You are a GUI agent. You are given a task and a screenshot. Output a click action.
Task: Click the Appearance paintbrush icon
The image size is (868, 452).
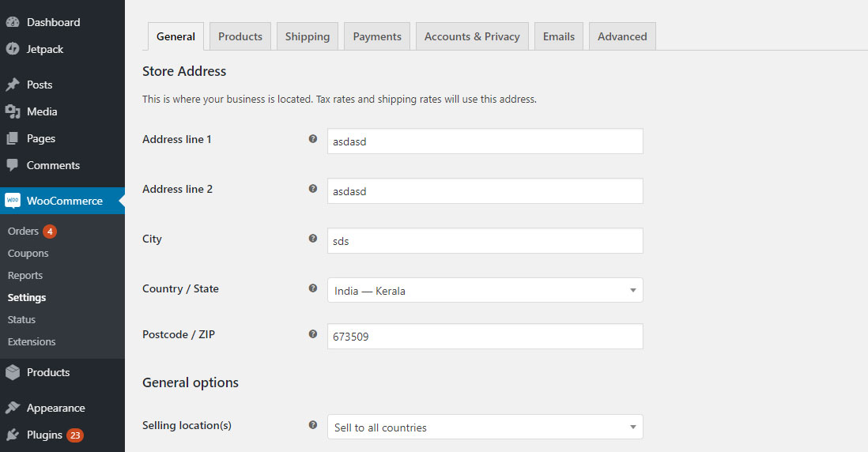pos(12,408)
